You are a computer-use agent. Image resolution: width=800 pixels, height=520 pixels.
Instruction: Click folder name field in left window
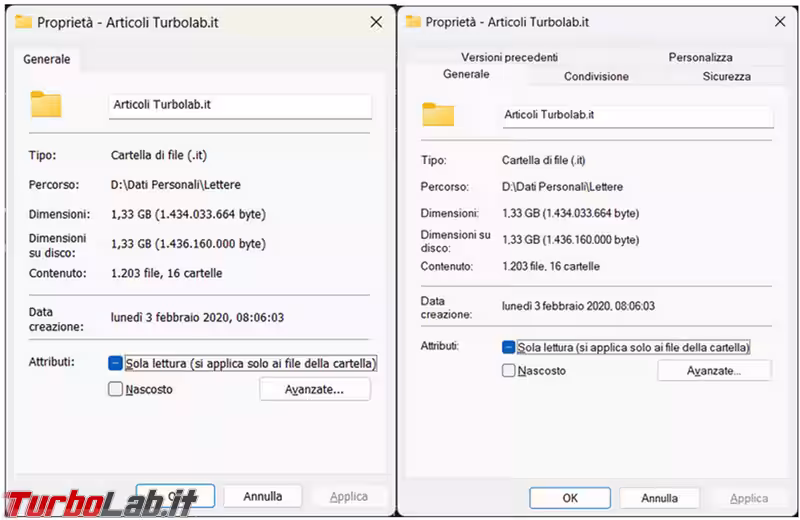(x=240, y=106)
